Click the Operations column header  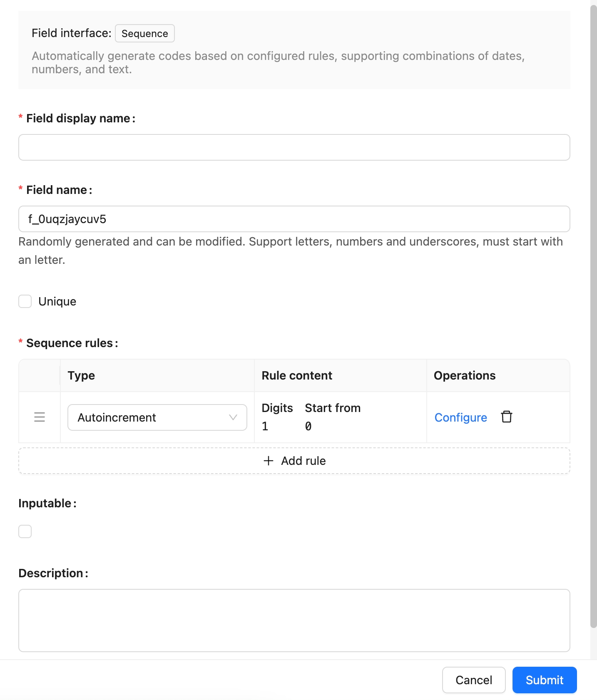[465, 375]
